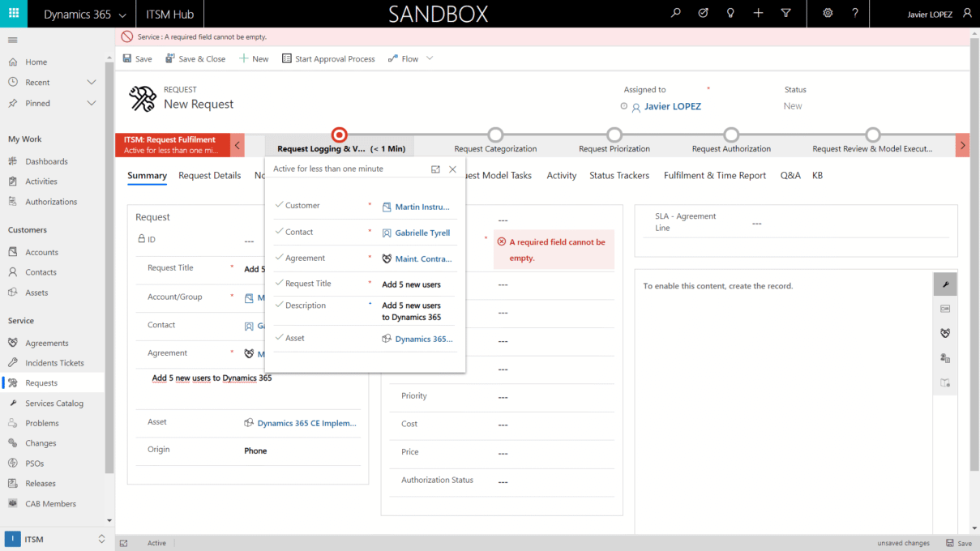
Task: Close the stage flyout
Action: coord(452,169)
